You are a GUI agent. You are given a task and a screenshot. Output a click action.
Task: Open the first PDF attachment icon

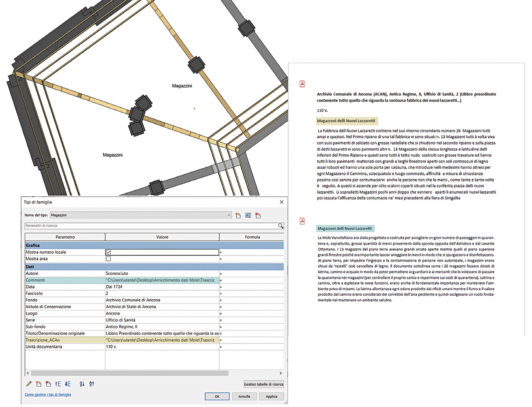[x=302, y=84]
